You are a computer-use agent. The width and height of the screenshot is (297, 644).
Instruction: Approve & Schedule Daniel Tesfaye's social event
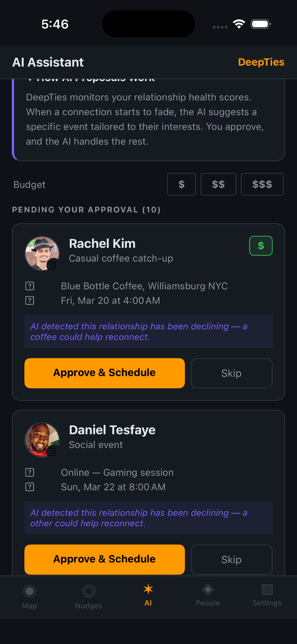click(x=105, y=559)
